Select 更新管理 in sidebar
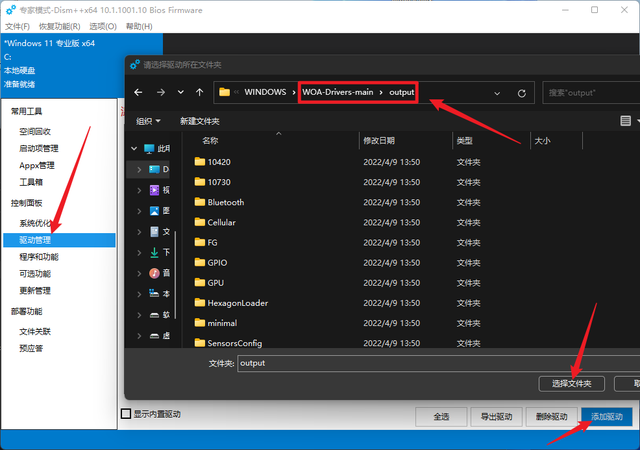 tap(35, 291)
